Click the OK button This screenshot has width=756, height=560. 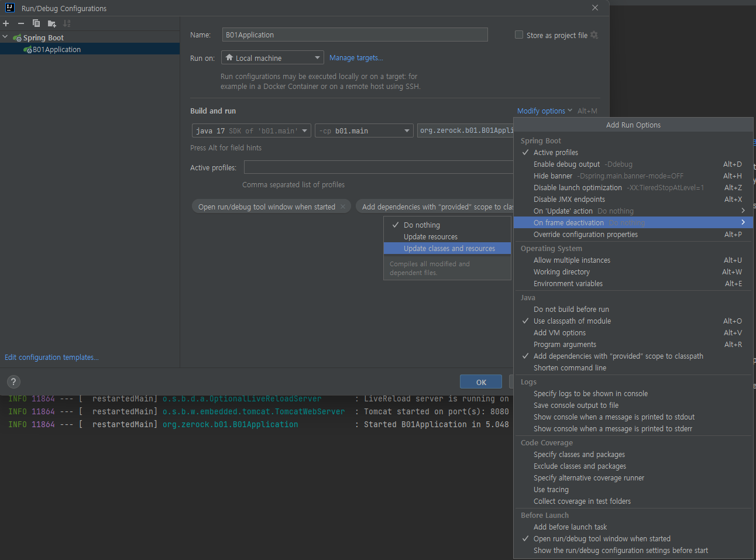481,382
